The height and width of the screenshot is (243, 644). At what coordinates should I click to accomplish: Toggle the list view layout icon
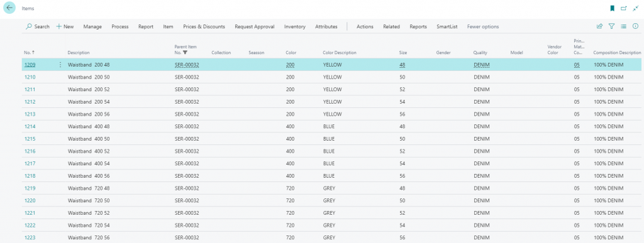coord(623,26)
